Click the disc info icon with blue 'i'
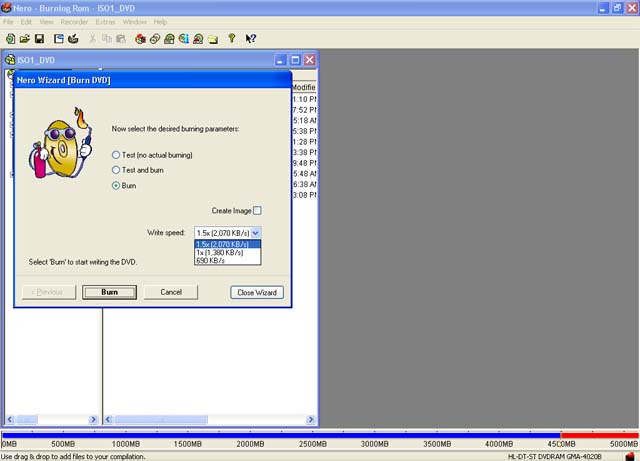Image resolution: width=640 pixels, height=461 pixels. point(184,39)
